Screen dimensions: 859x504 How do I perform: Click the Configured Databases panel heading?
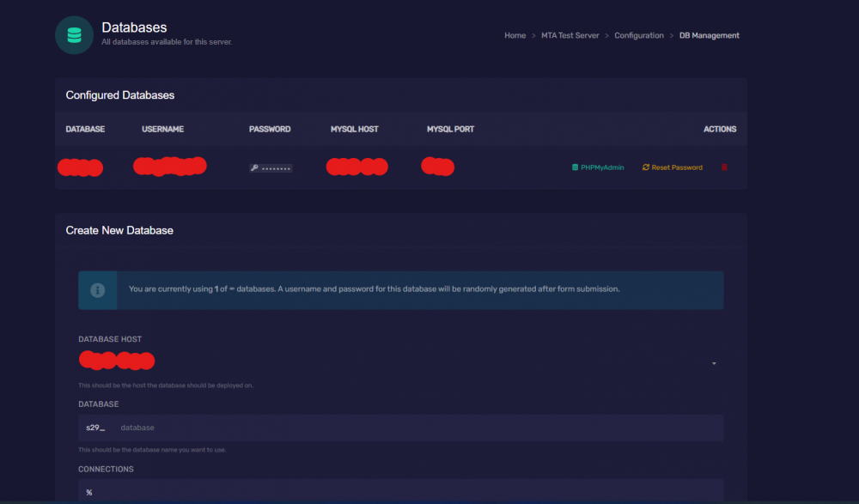tap(119, 95)
